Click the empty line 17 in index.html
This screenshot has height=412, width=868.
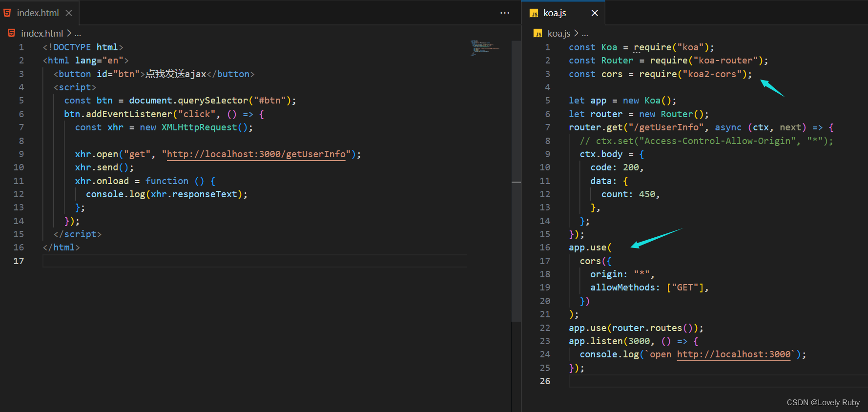click(254, 261)
